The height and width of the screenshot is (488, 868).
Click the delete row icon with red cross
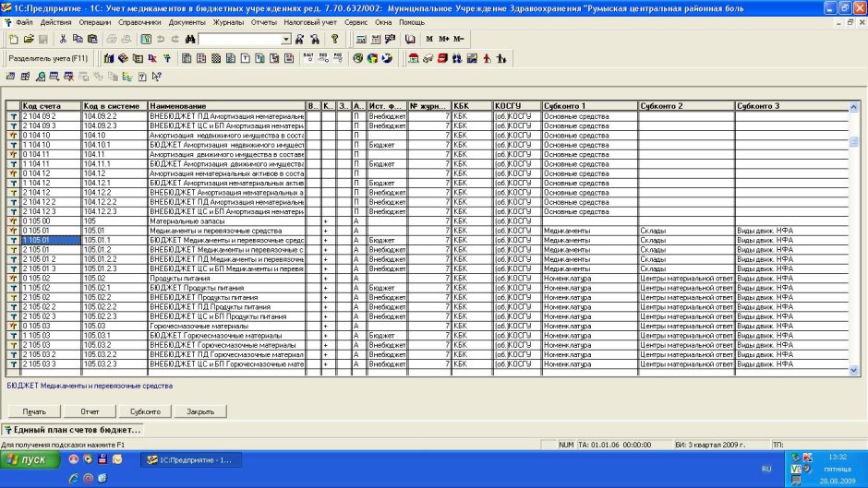pyautogui.click(x=68, y=77)
